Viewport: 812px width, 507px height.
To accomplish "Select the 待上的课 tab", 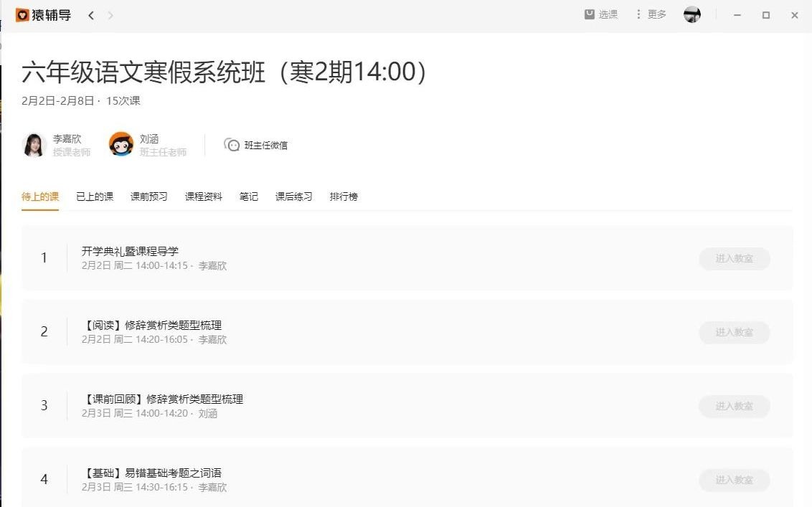I will click(x=40, y=196).
